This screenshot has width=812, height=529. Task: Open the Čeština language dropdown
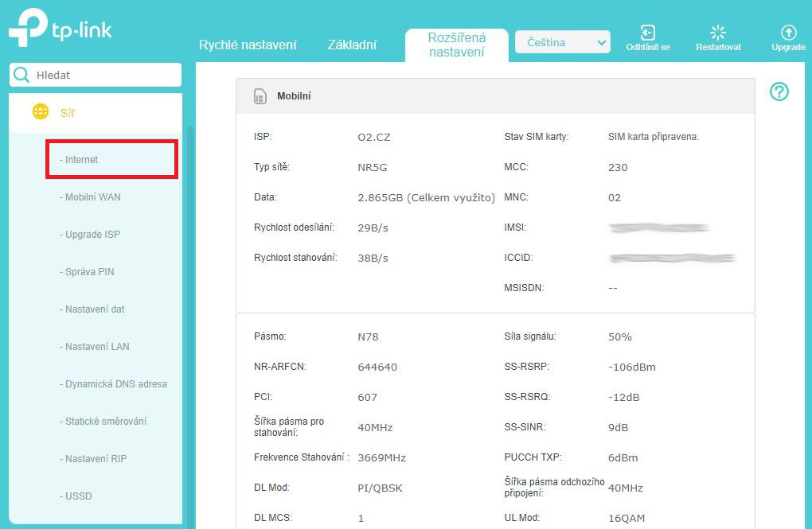click(562, 42)
